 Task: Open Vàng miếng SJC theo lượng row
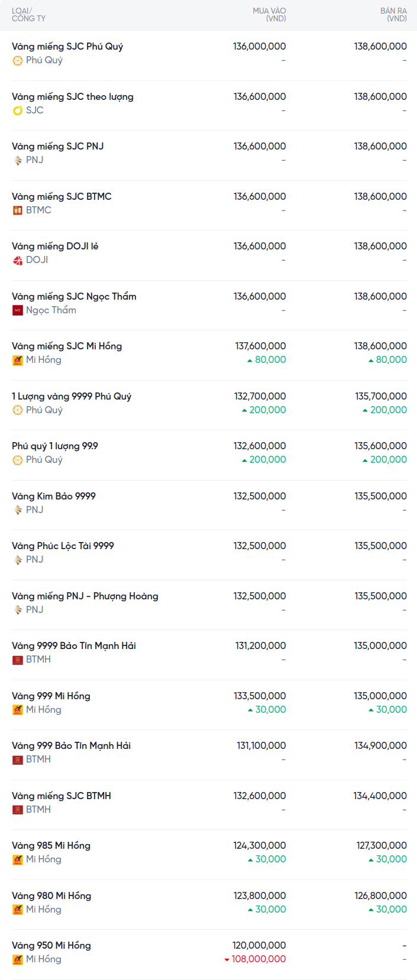pyautogui.click(x=73, y=97)
